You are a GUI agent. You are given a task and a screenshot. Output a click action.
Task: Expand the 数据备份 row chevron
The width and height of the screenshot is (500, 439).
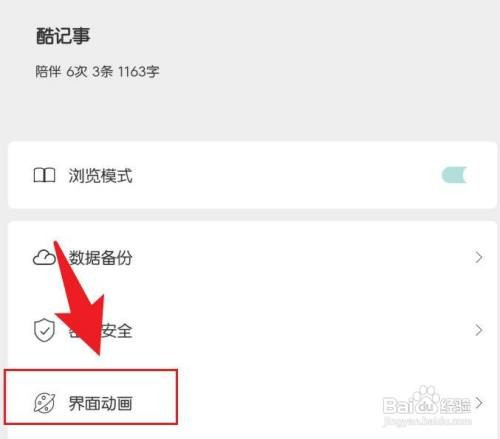(479, 257)
